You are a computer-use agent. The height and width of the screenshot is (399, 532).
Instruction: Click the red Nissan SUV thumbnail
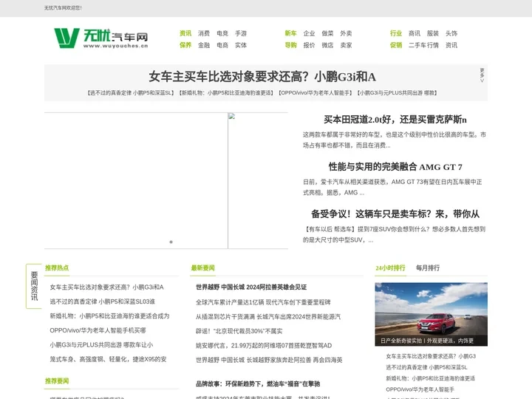(431, 314)
